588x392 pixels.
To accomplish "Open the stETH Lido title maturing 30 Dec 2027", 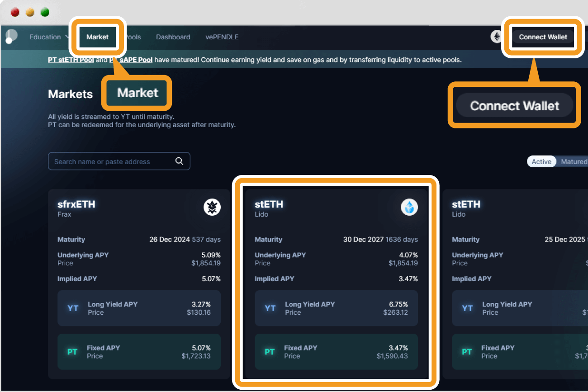I will 269,204.
